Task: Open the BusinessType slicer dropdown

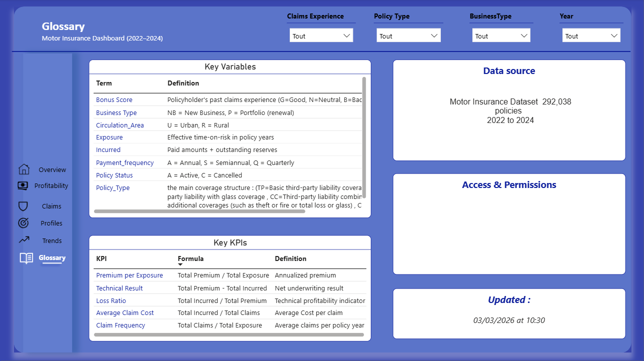Action: [x=501, y=35]
